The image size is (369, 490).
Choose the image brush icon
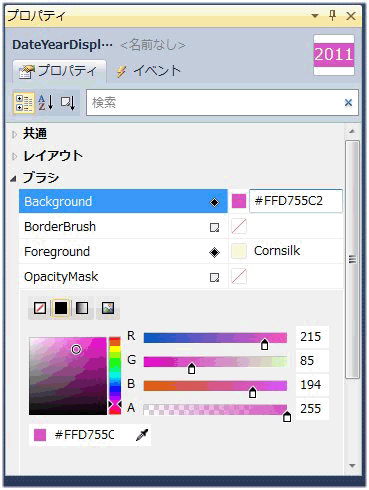coord(108,308)
